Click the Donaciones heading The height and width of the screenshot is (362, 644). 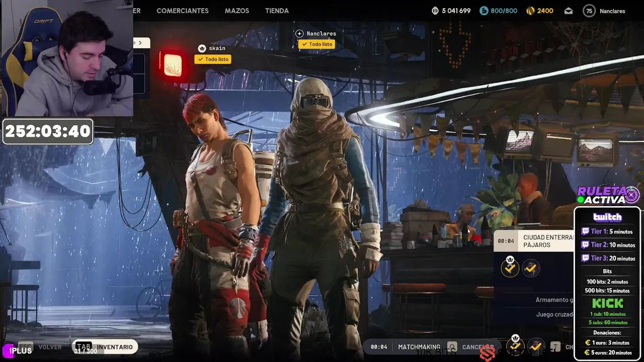[x=607, y=333]
